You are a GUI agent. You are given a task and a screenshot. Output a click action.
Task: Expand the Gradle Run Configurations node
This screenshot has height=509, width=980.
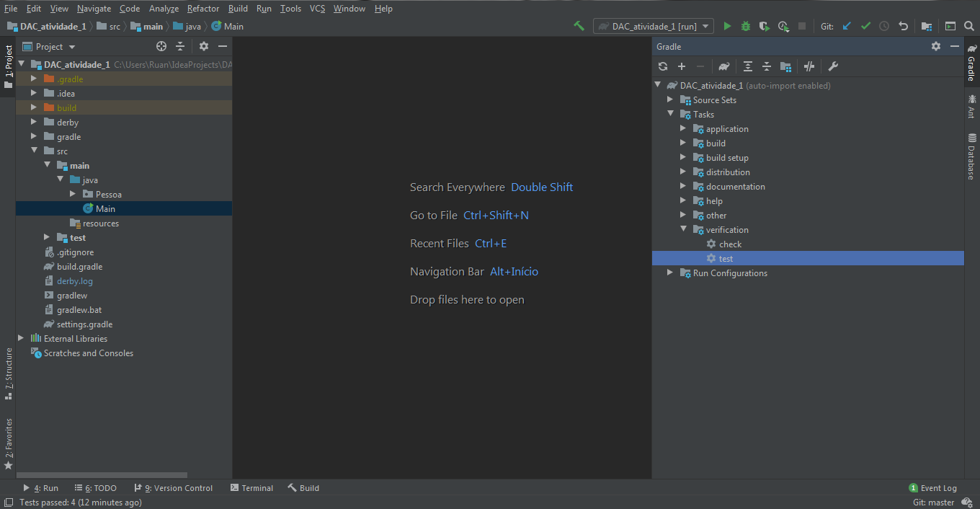pyautogui.click(x=670, y=273)
